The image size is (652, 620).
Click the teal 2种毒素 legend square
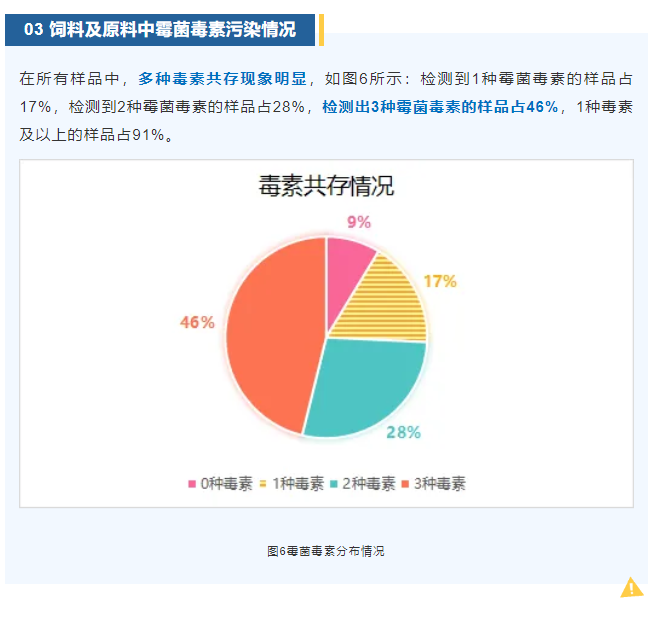click(333, 484)
